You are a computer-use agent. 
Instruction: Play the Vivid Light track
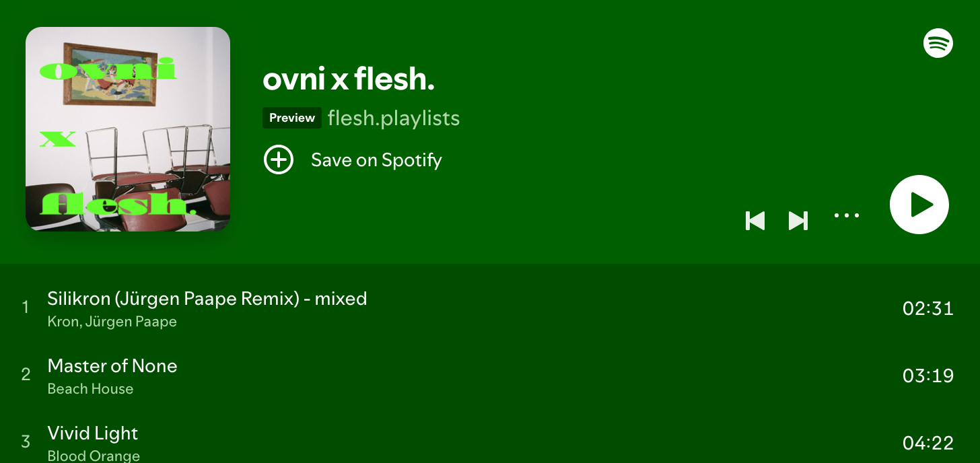click(93, 433)
